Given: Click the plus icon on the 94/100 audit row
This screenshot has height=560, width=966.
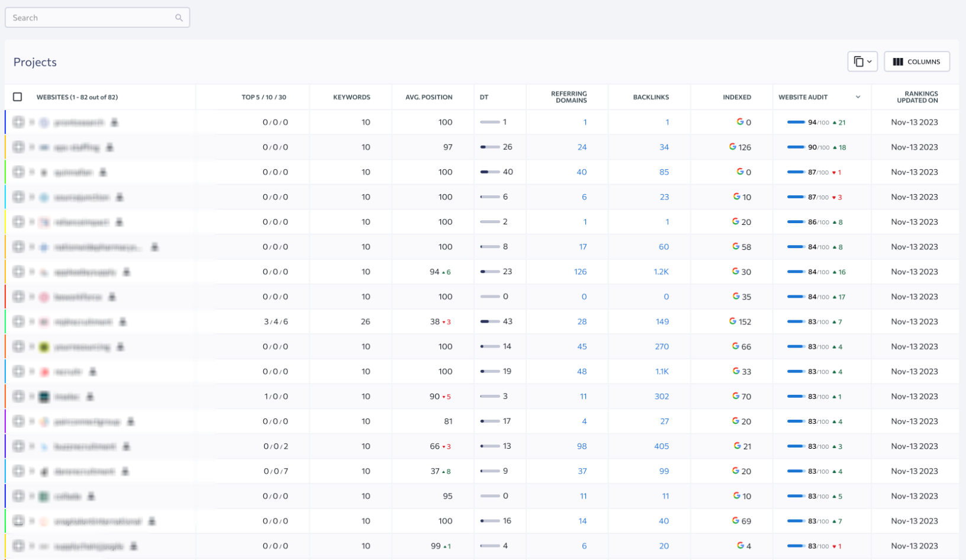Looking at the screenshot, I should 18,122.
